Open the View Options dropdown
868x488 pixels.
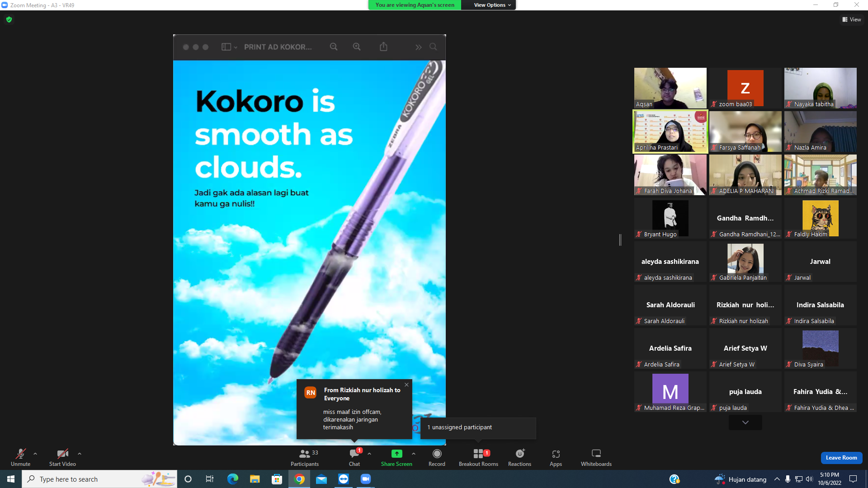pyautogui.click(x=492, y=5)
